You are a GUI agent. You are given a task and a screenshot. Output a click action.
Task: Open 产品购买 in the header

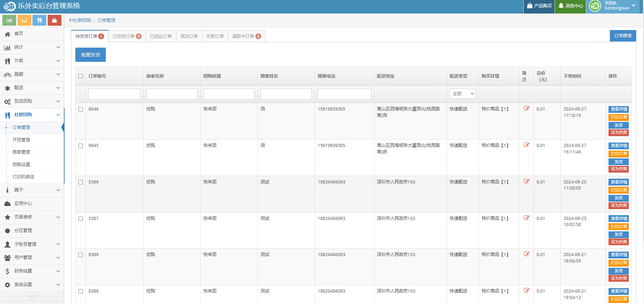tap(539, 6)
